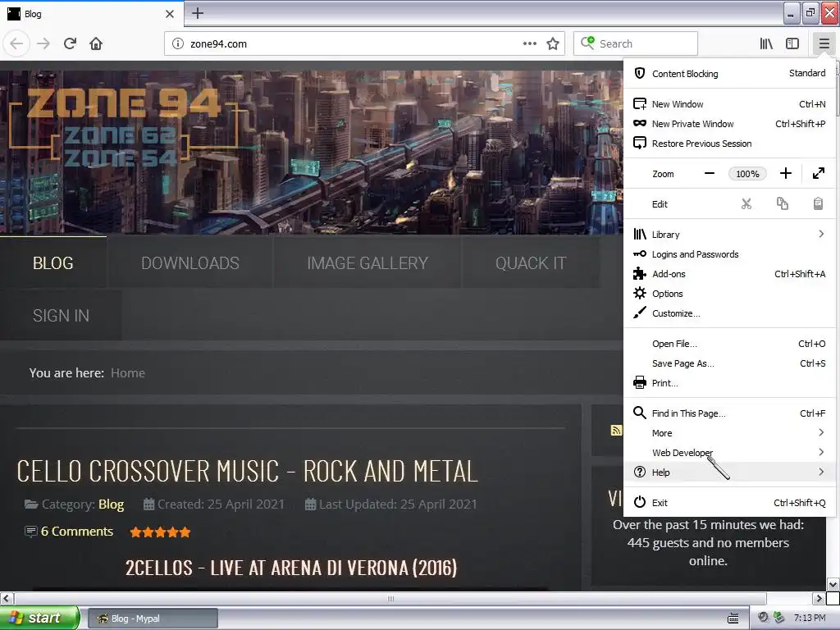
Task: Reset zoom level 100% indicator
Action: point(747,174)
